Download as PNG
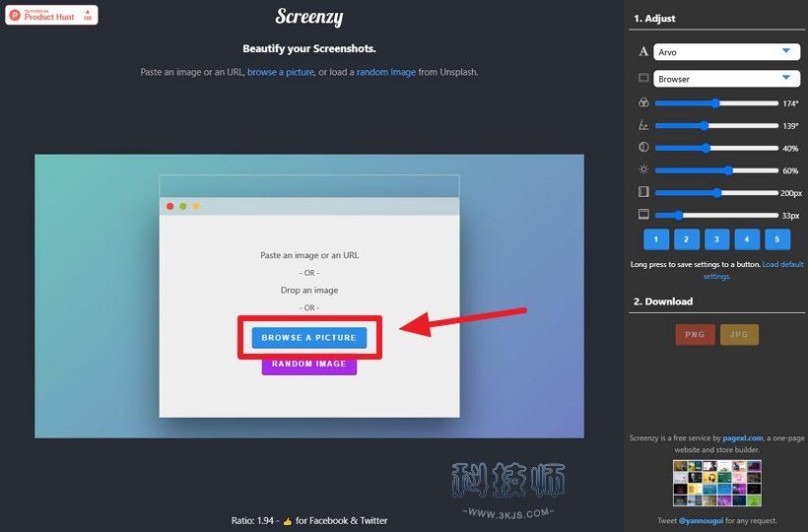 pos(695,335)
